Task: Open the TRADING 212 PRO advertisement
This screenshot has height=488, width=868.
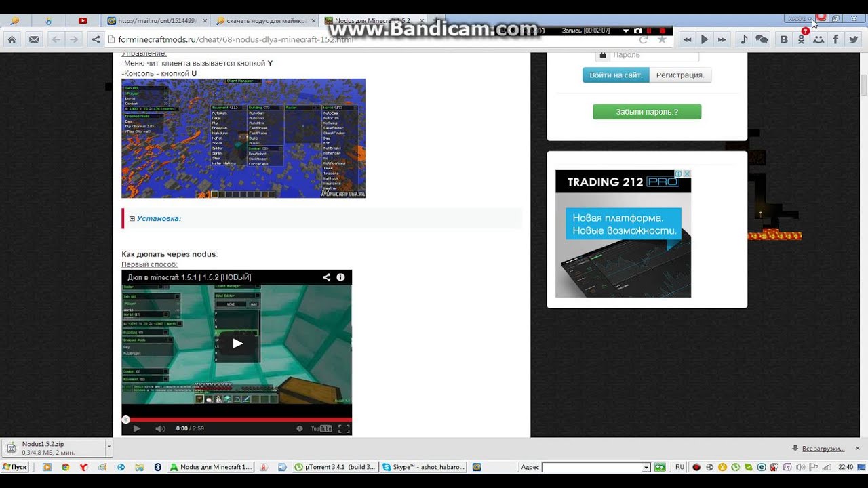Action: click(623, 234)
